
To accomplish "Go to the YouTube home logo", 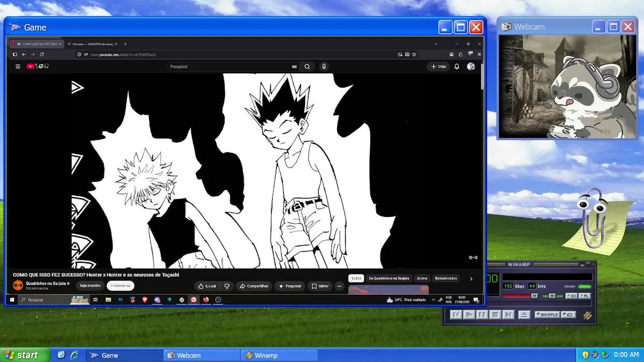I will point(37,66).
